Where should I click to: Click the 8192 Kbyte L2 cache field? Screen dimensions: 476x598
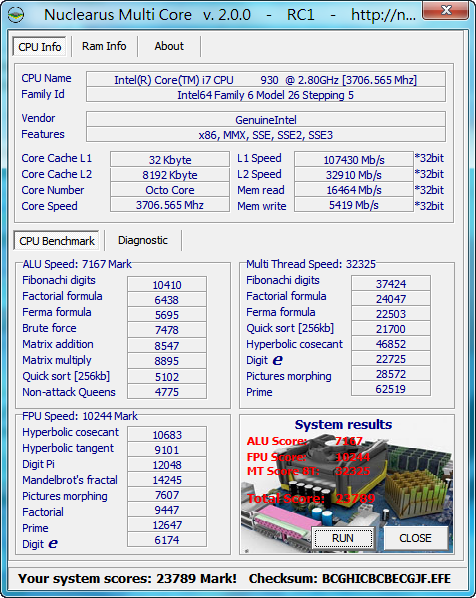coord(170,175)
